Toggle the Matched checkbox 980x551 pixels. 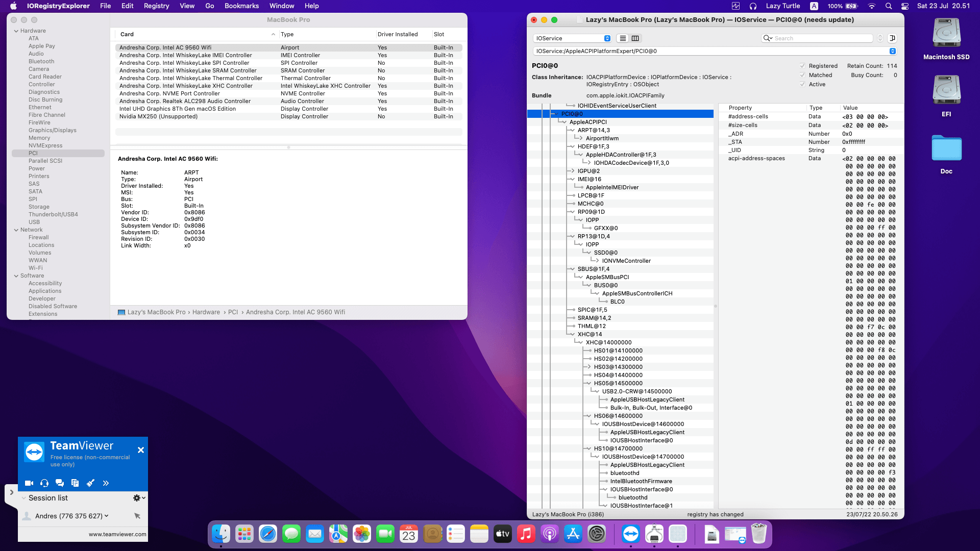pos(802,75)
